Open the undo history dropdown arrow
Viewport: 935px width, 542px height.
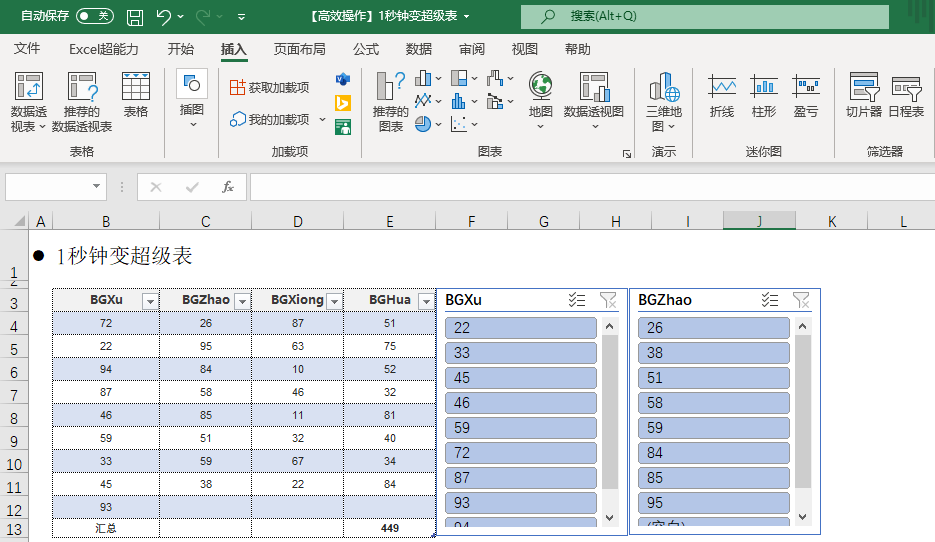tap(181, 17)
